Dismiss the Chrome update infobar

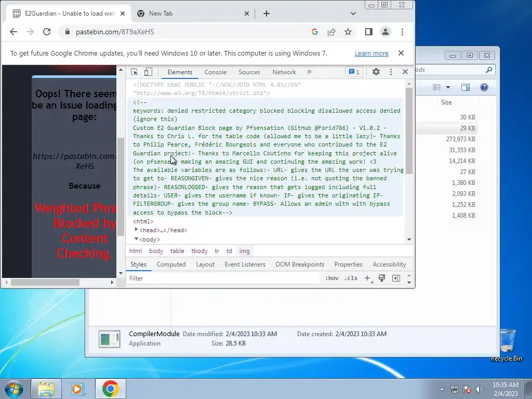pos(401,54)
